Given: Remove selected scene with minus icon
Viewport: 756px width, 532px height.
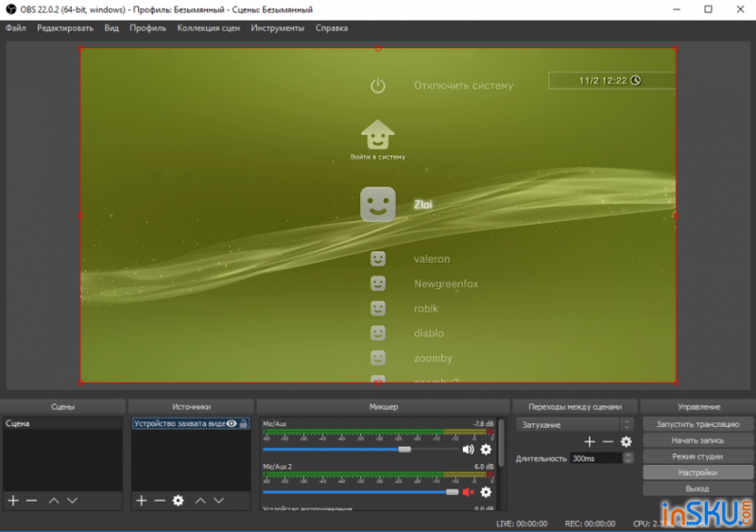Looking at the screenshot, I should coord(32,501).
